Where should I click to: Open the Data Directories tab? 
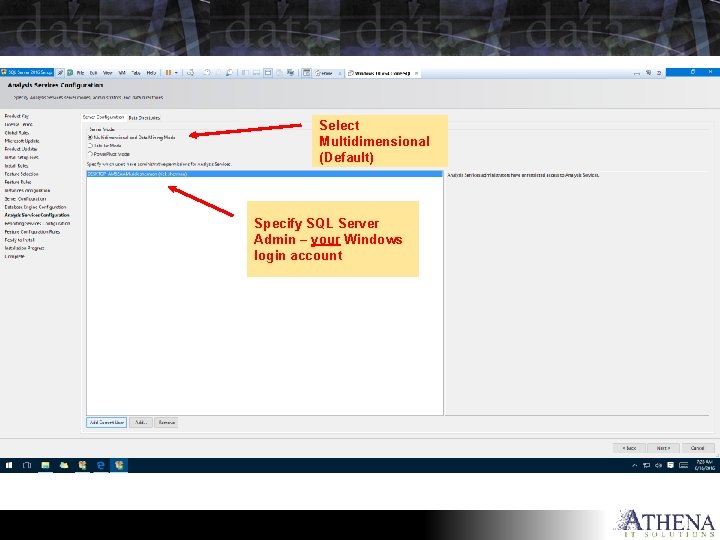(144, 118)
